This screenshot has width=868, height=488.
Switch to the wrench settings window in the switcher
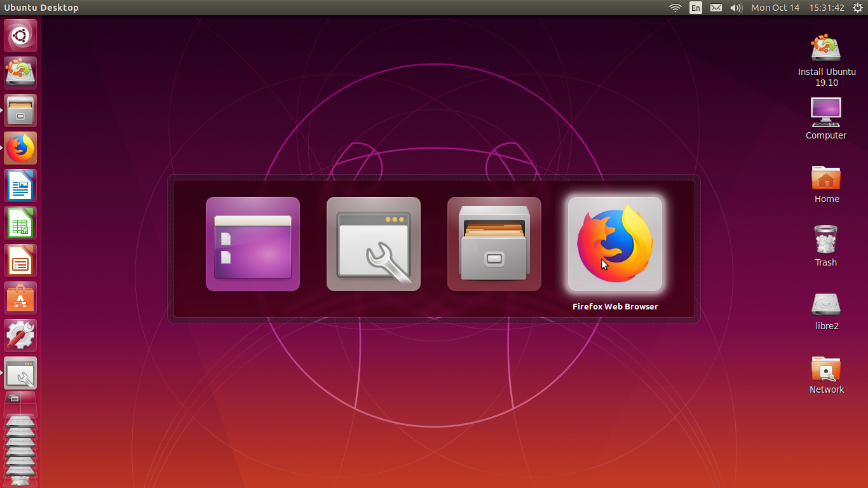[374, 244]
